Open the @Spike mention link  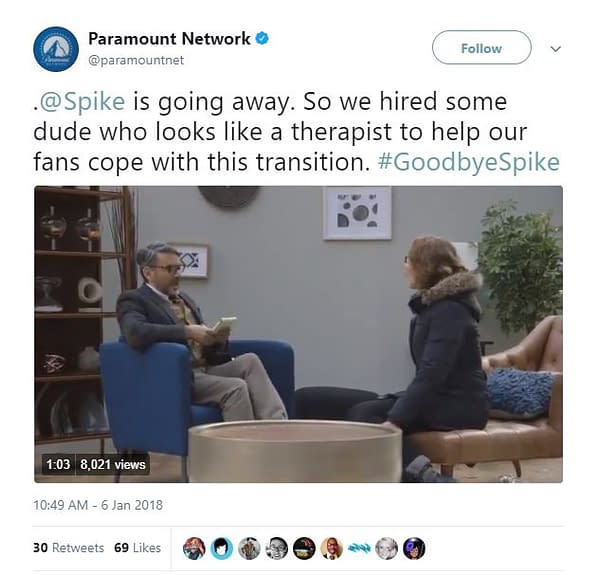point(82,101)
